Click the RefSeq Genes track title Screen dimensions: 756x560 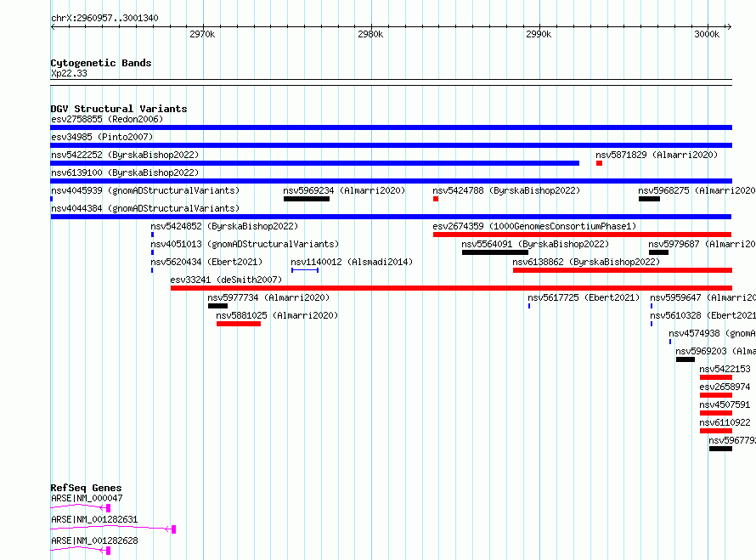point(86,488)
